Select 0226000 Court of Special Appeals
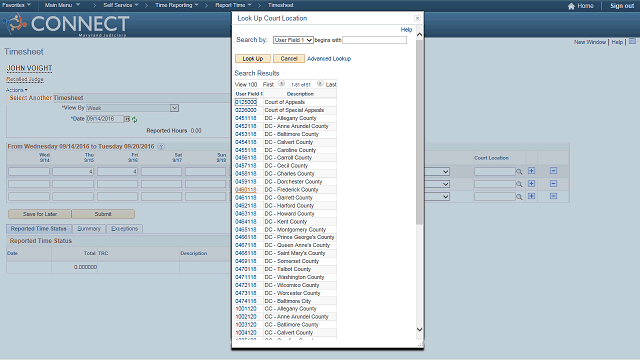640x360 pixels. (x=246, y=110)
